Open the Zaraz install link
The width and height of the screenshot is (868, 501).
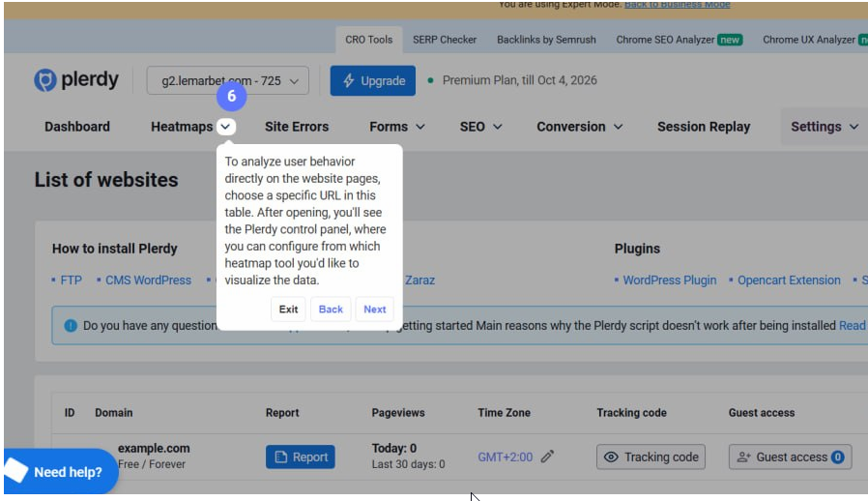[x=420, y=280]
